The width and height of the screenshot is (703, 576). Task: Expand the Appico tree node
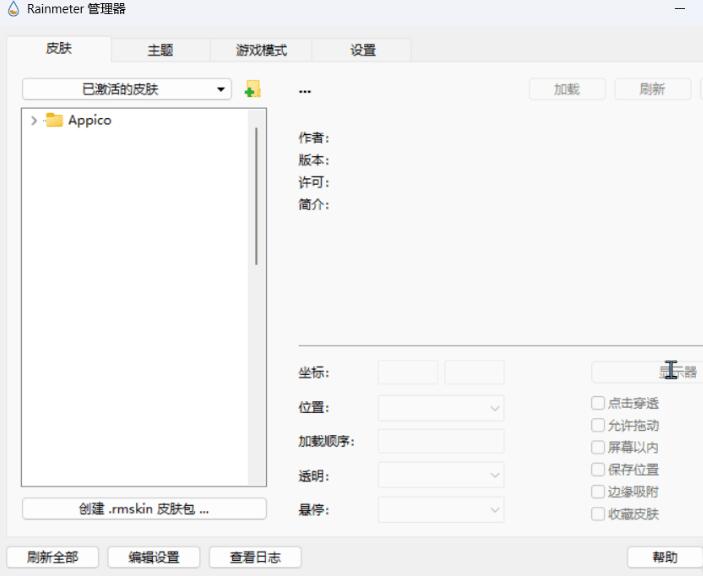tap(34, 121)
